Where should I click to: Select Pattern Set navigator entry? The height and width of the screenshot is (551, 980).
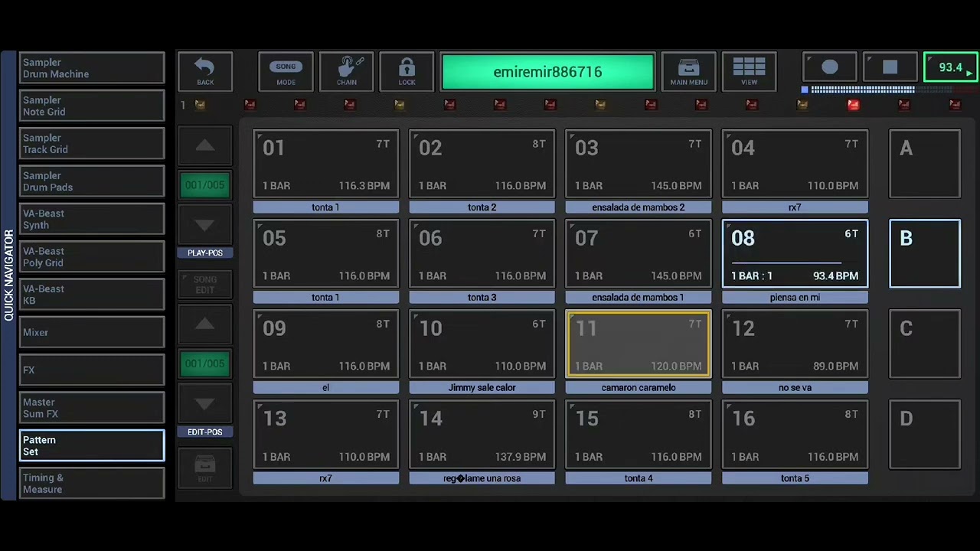click(92, 445)
